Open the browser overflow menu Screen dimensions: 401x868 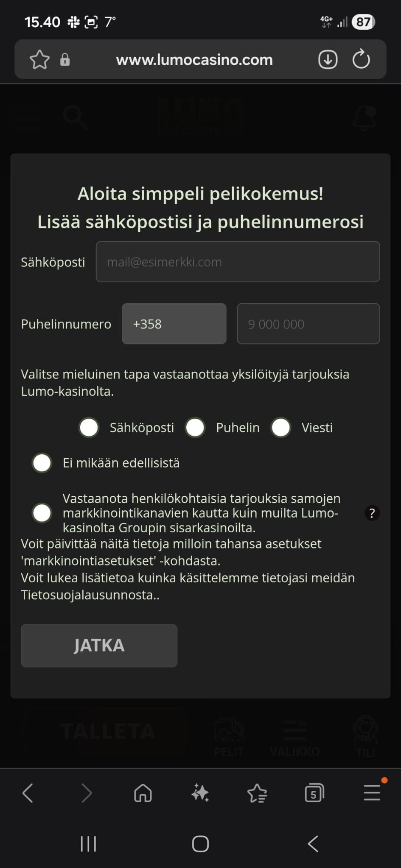[x=371, y=793]
